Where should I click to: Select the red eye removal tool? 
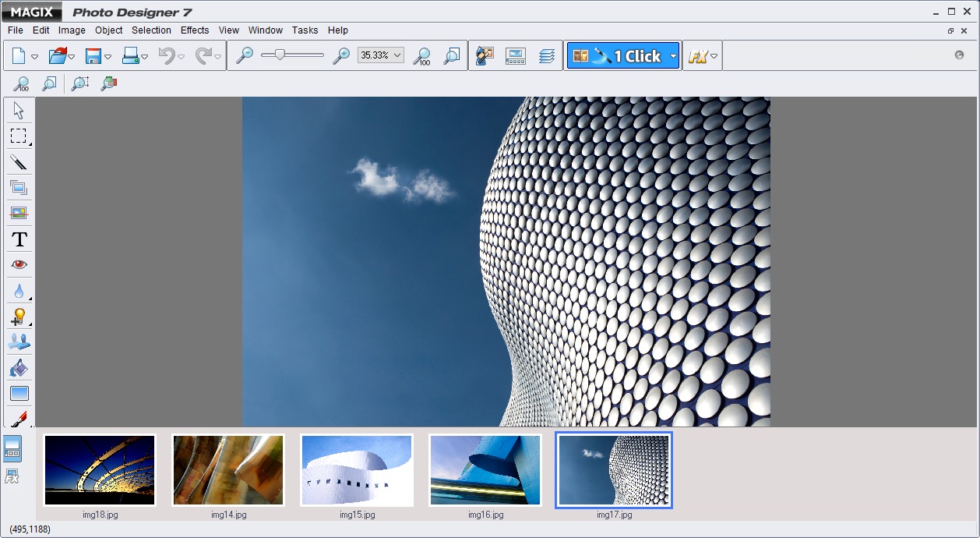[x=19, y=265]
